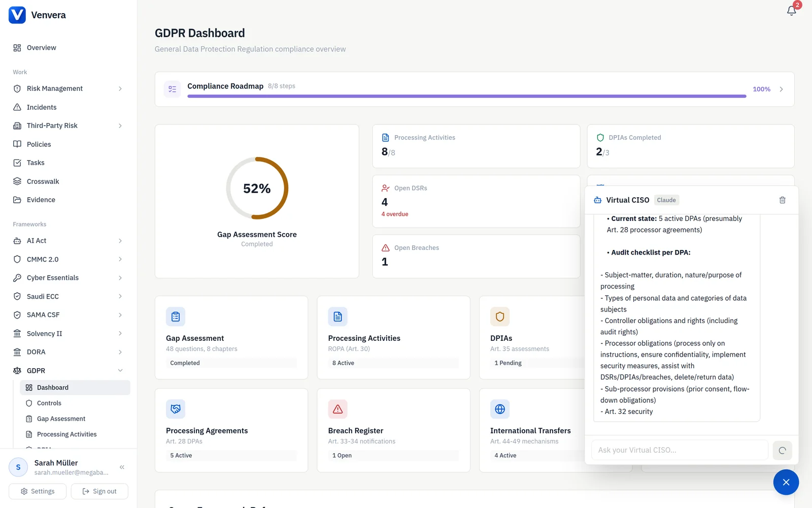Click the Policies book icon
812x508 pixels.
point(17,144)
